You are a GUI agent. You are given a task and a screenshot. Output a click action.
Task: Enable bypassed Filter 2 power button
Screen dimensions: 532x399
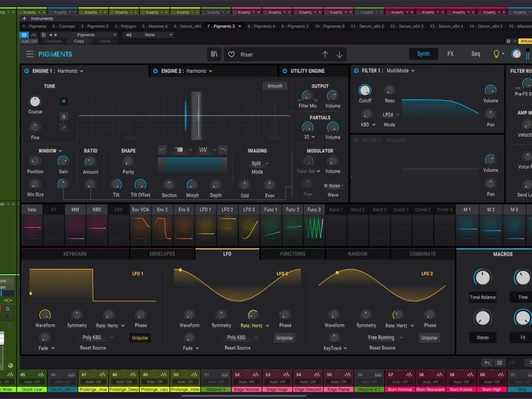pos(356,140)
